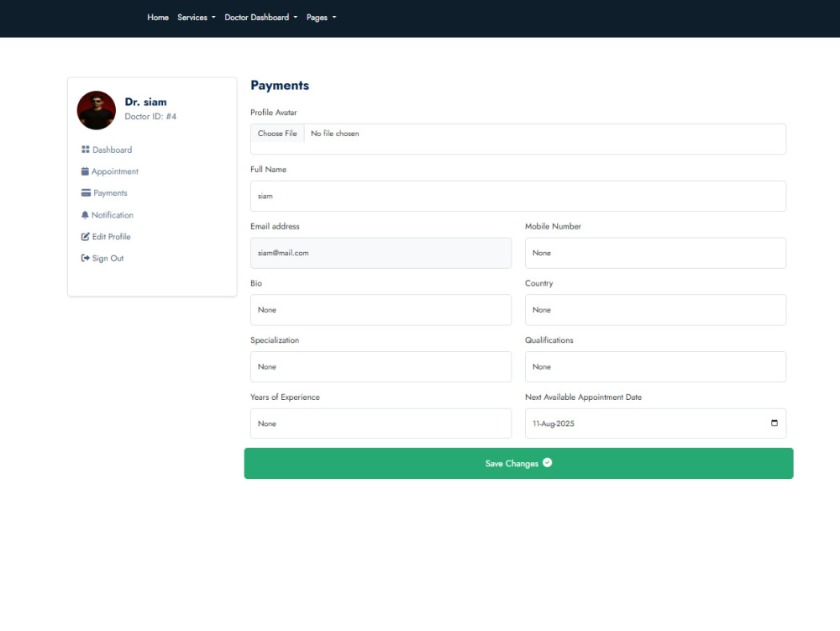Expand the Doctor Dashboard dropdown menu
Image resolution: width=840 pixels, height=631 pixels.
tap(261, 18)
